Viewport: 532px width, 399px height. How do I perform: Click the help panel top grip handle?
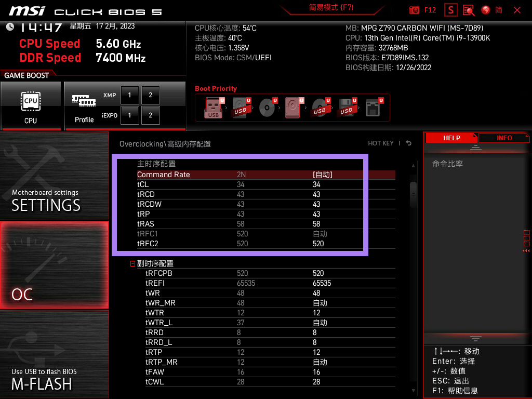point(476,148)
